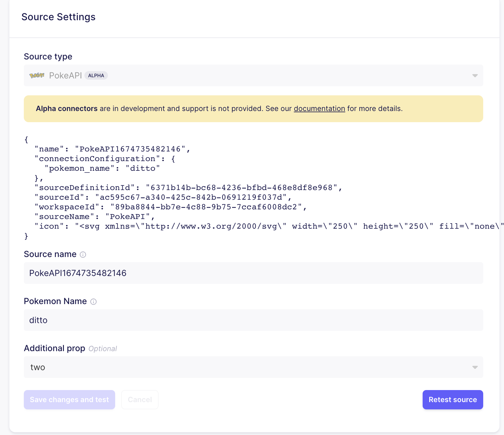Click the ALPHA badge next to PokeAPI
The height and width of the screenshot is (435, 504).
[96, 75]
